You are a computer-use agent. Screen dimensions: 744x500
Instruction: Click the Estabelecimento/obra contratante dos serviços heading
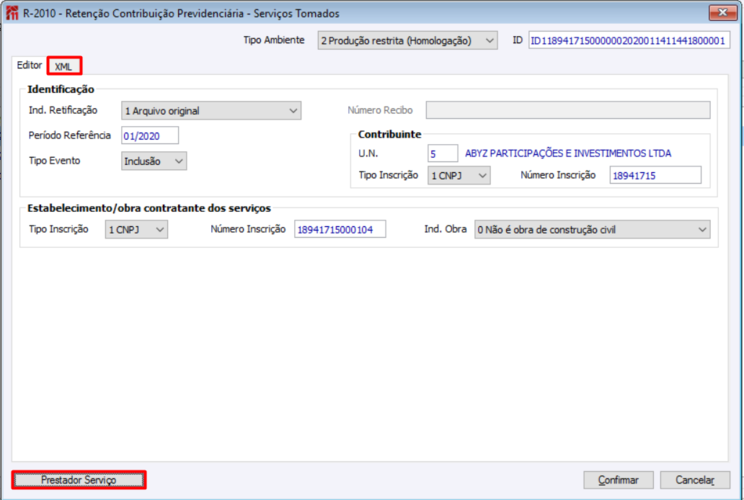coord(149,208)
